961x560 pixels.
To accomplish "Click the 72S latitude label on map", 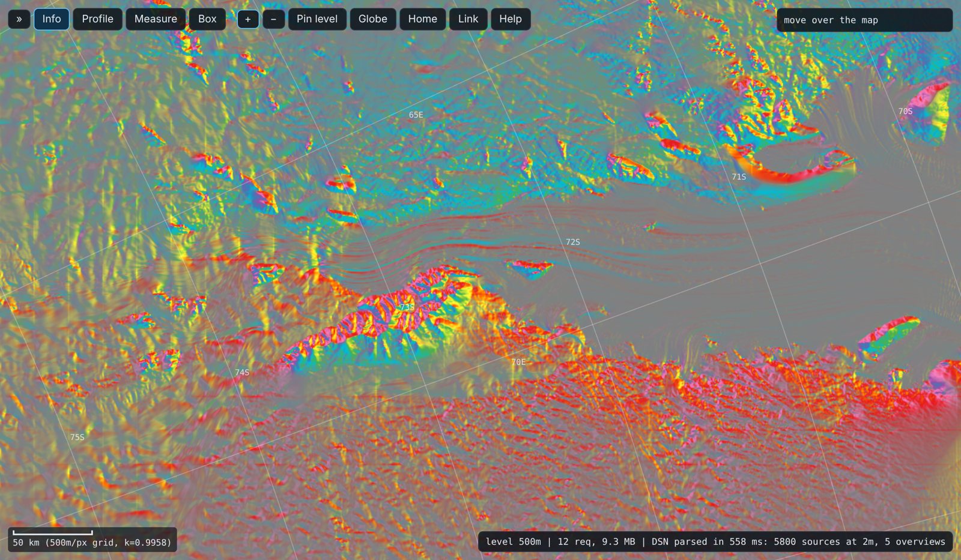I will coord(573,242).
